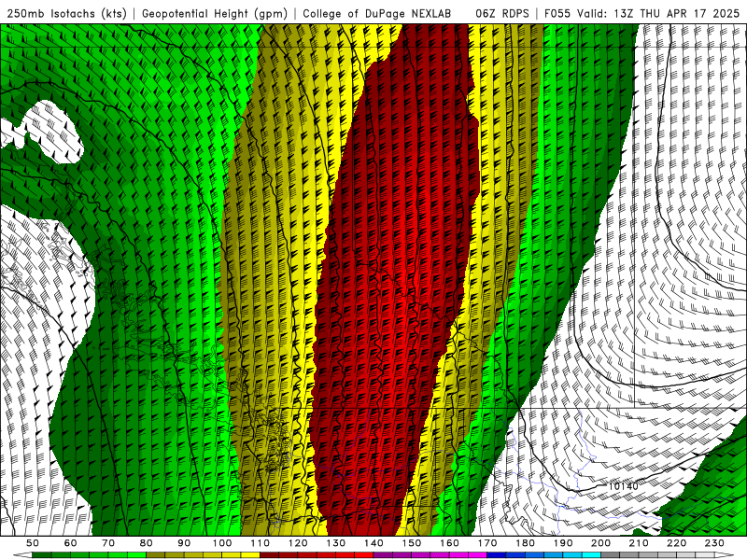Pick the bright yellow swatch in color bar
The width and height of the screenshot is (747, 560).
250,554
